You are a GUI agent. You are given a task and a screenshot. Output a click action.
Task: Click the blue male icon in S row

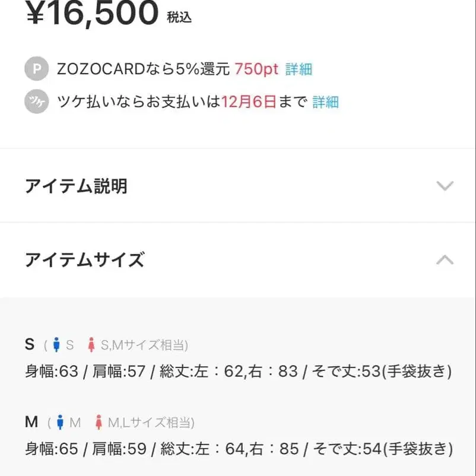coord(57,344)
